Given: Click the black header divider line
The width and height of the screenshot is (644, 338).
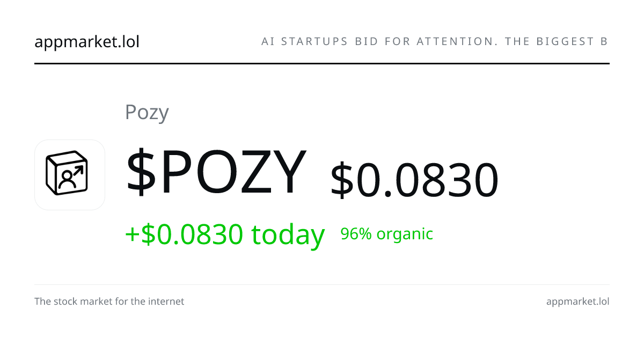Looking at the screenshot, I should [322, 63].
